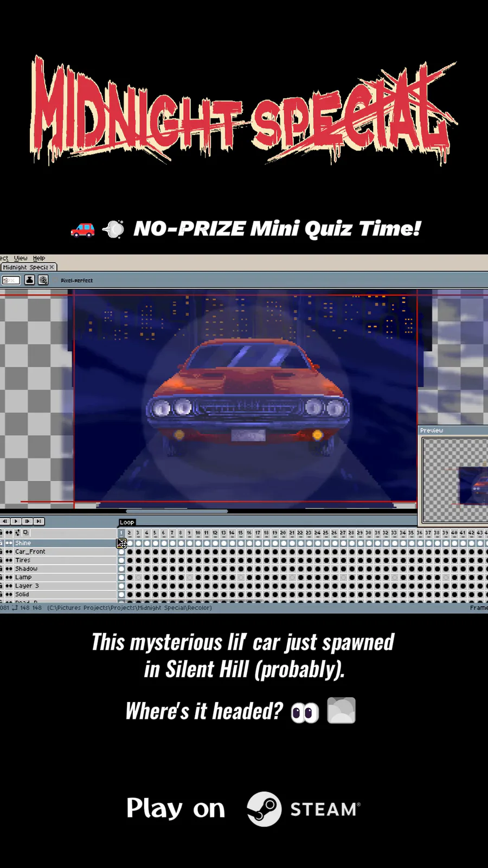Toggle the two-dot icon on the Shine layer
Screen dimensions: 488x868
pyautogui.click(x=9, y=543)
